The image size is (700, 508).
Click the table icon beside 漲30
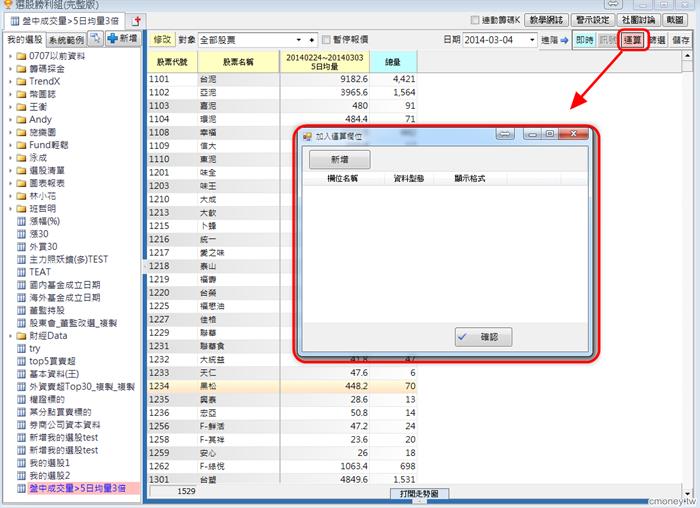[x=21, y=234]
